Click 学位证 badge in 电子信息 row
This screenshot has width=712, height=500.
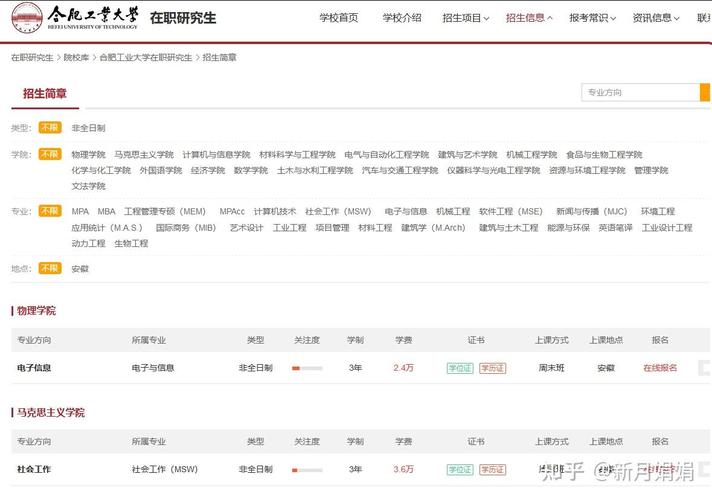tap(460, 368)
